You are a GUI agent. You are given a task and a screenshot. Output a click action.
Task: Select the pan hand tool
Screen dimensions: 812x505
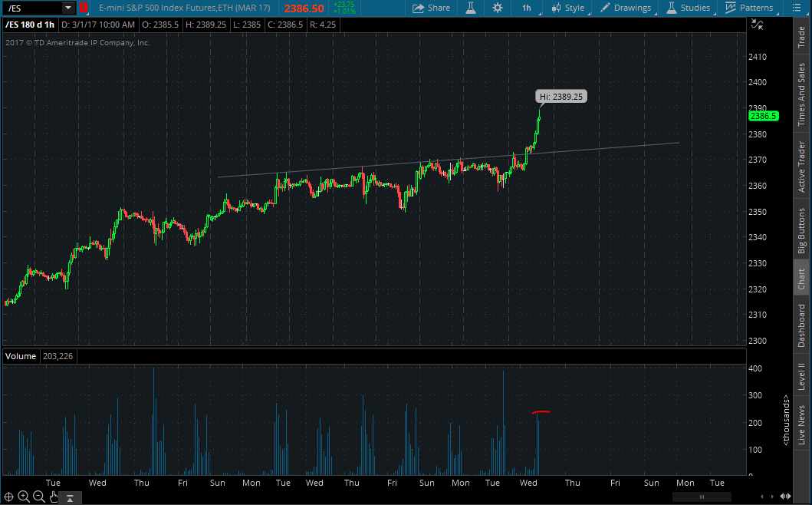coord(54,497)
